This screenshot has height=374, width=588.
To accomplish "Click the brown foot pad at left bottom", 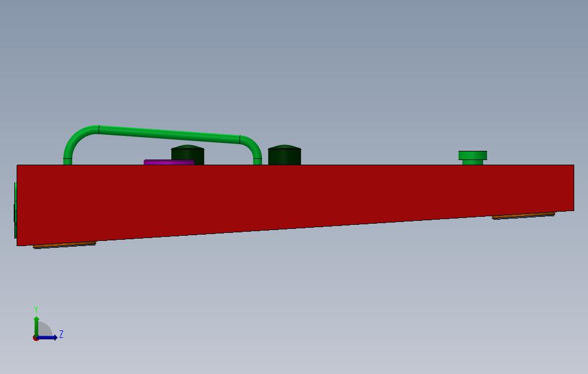I will [x=65, y=245].
